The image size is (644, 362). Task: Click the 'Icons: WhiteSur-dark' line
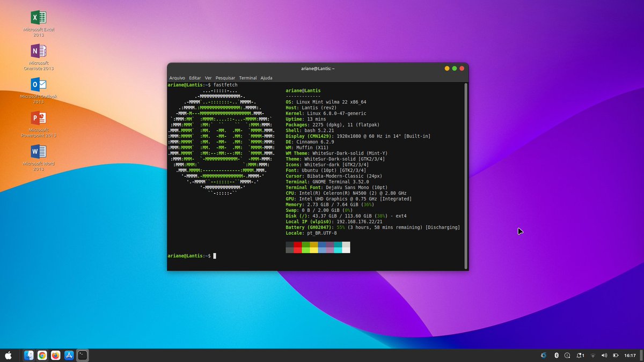click(327, 165)
